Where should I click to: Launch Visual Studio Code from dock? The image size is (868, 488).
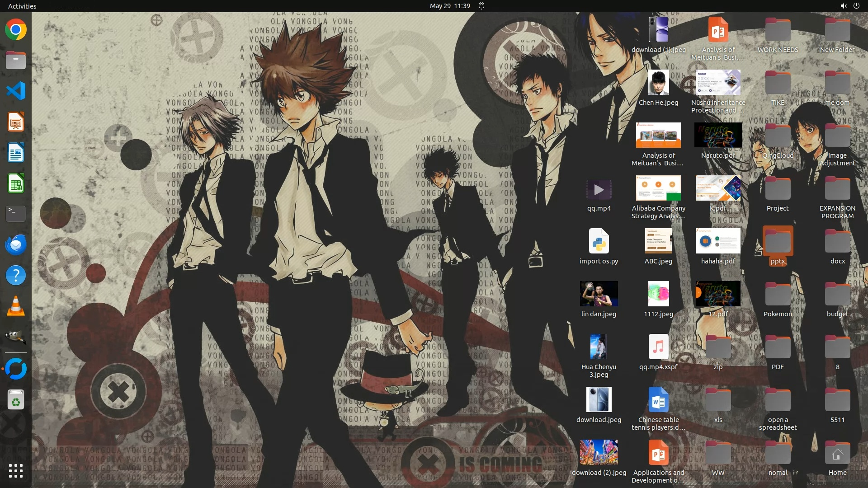[16, 91]
